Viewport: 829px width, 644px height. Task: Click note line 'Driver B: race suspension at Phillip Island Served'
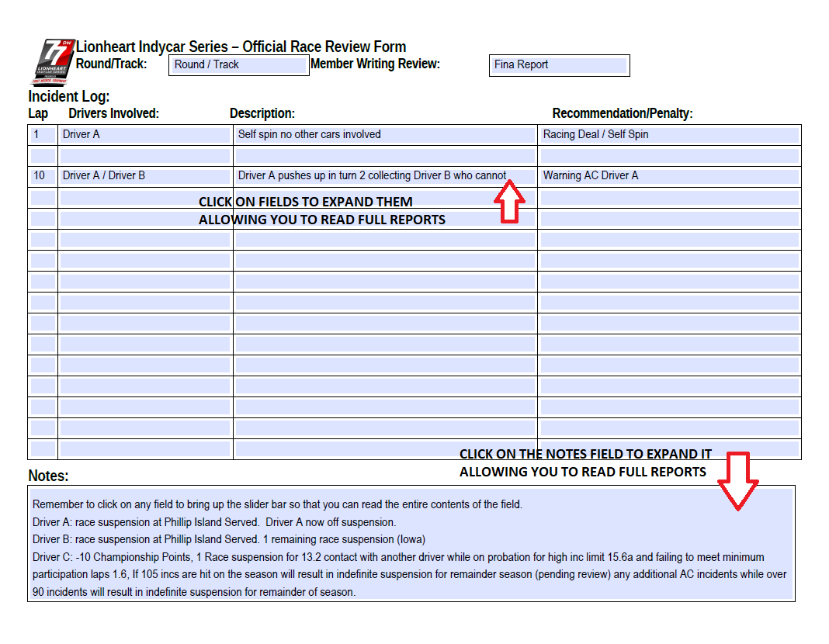[x=229, y=539]
